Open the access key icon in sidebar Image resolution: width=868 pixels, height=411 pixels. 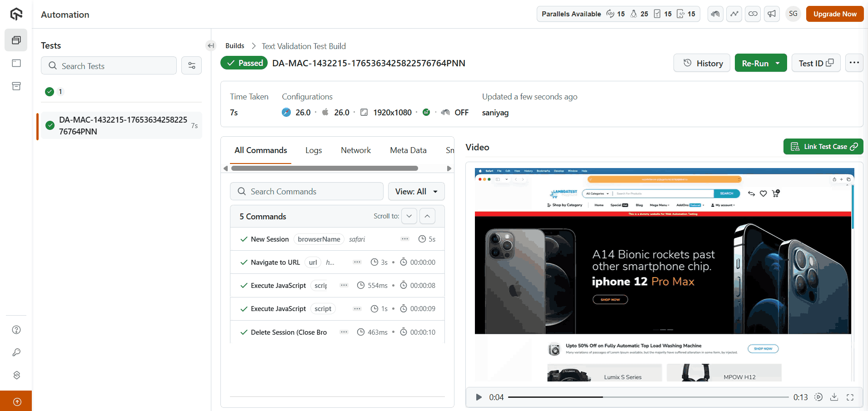click(x=16, y=352)
